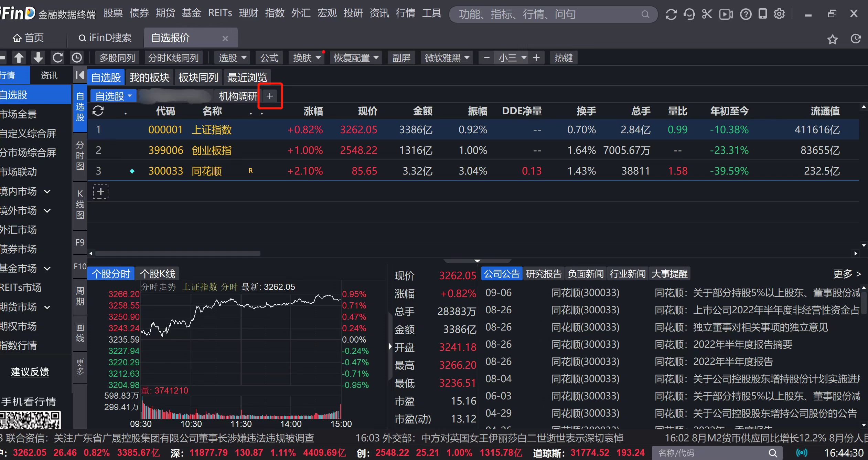This screenshot has width=868, height=460.
Task: Open the 选股 dropdown
Action: point(232,57)
